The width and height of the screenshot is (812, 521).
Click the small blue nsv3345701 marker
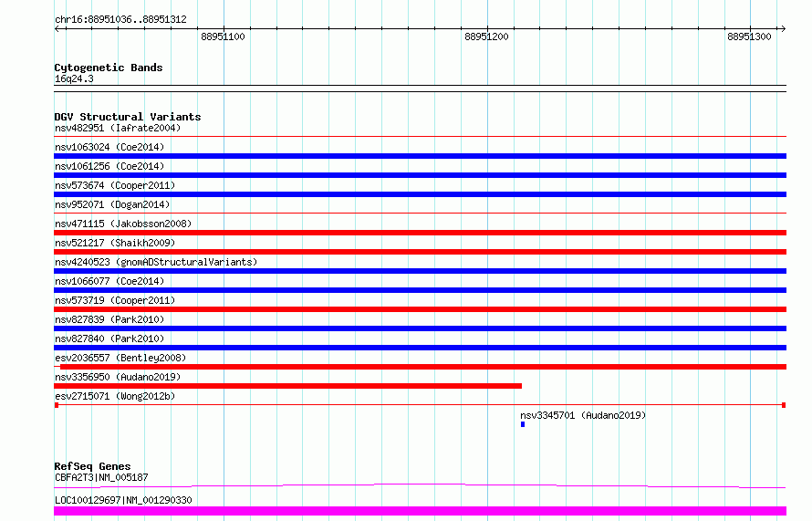[523, 424]
